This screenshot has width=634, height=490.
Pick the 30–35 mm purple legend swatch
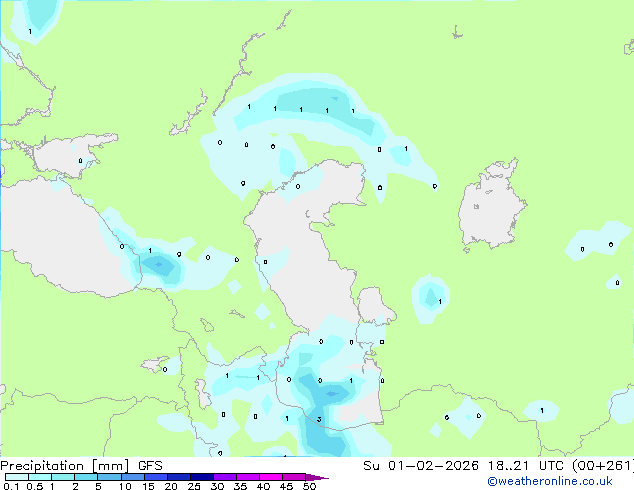(x=224, y=477)
